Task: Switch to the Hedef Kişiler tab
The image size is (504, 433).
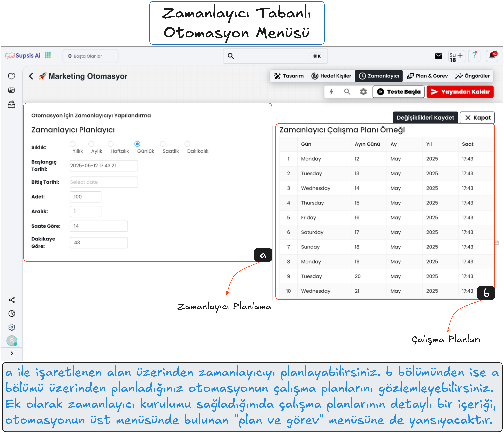Action: [331, 76]
